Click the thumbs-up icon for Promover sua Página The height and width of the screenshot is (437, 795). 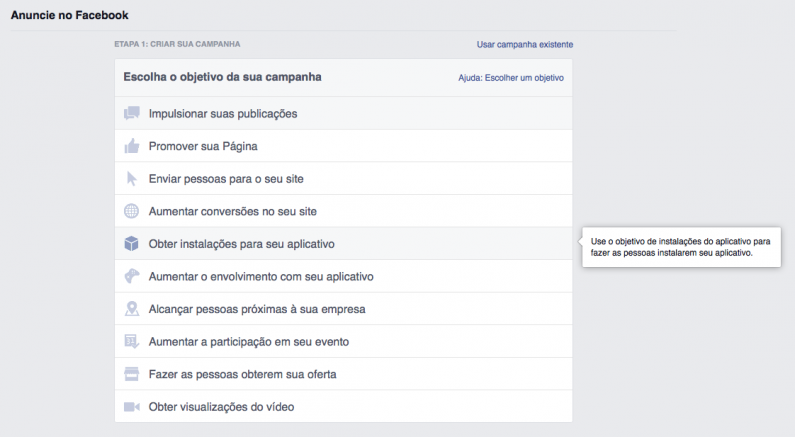(132, 146)
